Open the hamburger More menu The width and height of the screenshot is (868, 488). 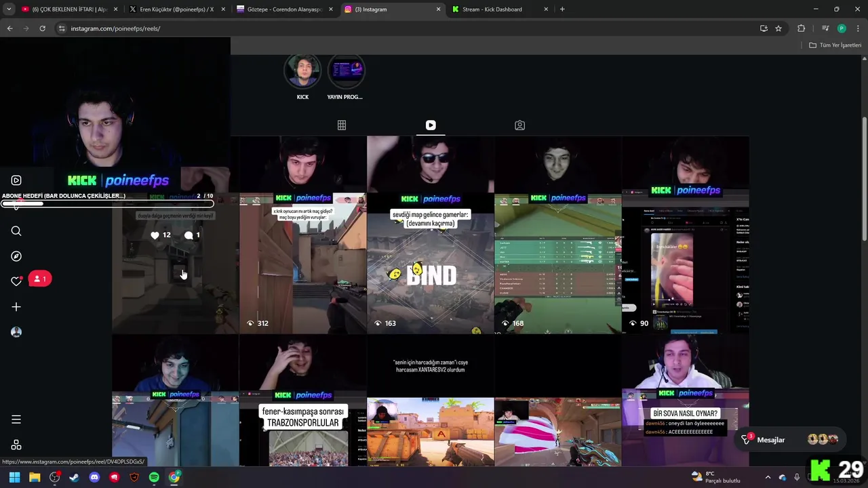[16, 420]
